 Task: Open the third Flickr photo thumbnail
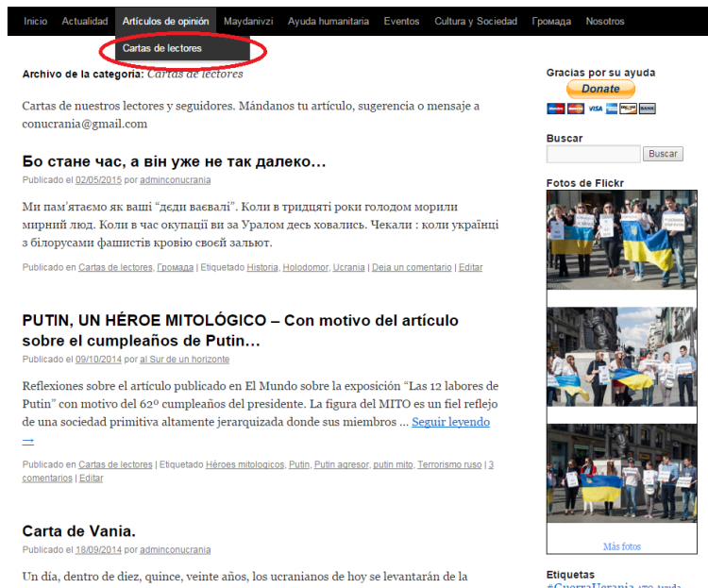pyautogui.click(x=621, y=475)
